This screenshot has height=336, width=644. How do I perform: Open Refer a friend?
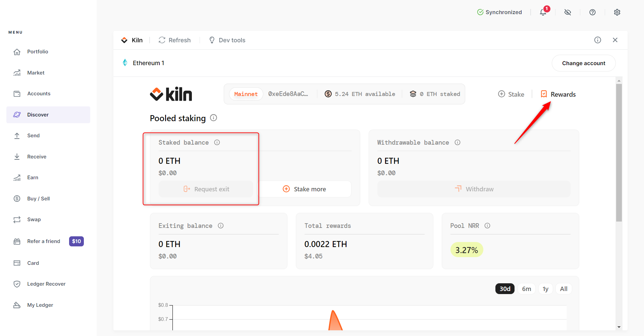point(44,241)
